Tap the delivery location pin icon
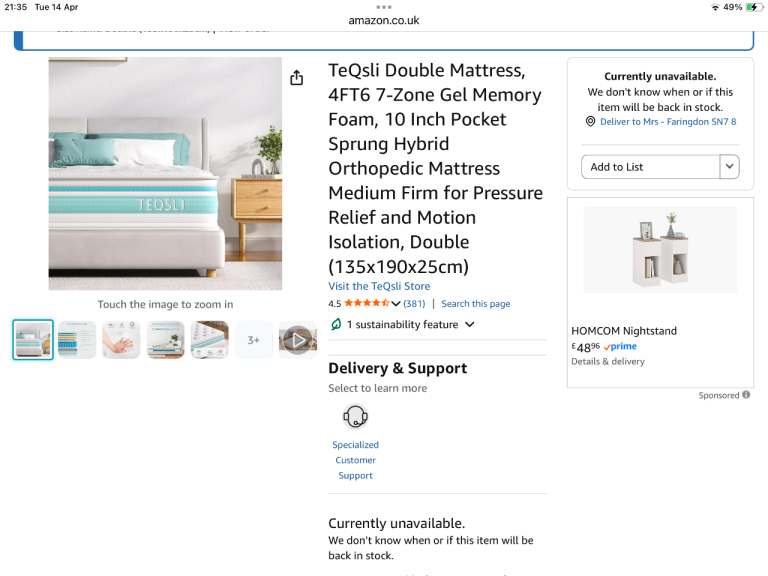This screenshot has width=768, height=576. [x=591, y=122]
